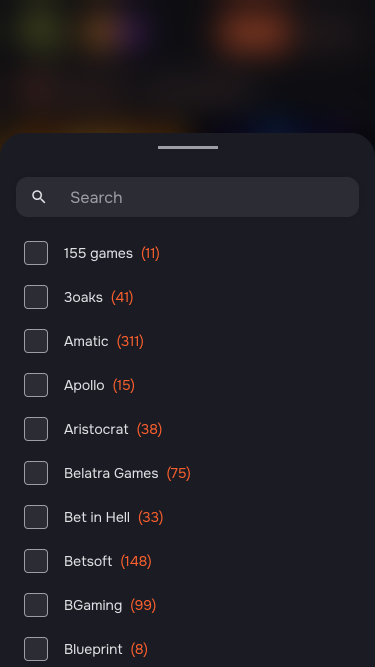Tap the bottom sheet drag handle

(x=188, y=148)
